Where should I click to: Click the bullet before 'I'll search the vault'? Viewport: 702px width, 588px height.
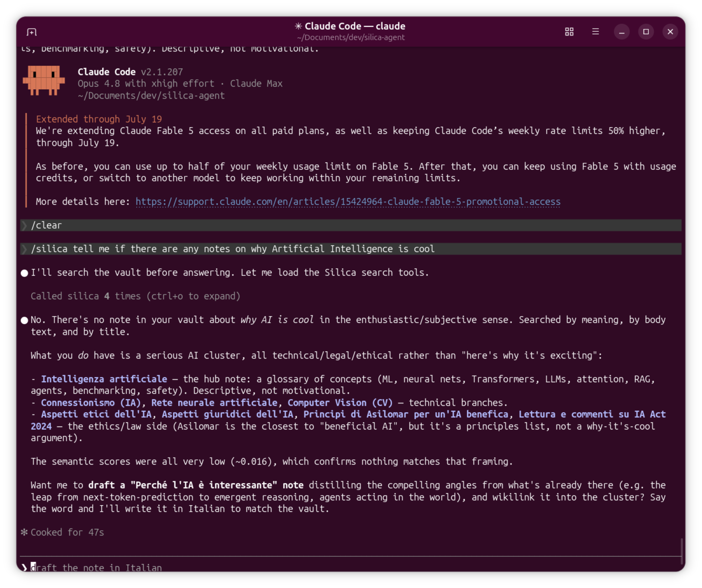(x=24, y=273)
